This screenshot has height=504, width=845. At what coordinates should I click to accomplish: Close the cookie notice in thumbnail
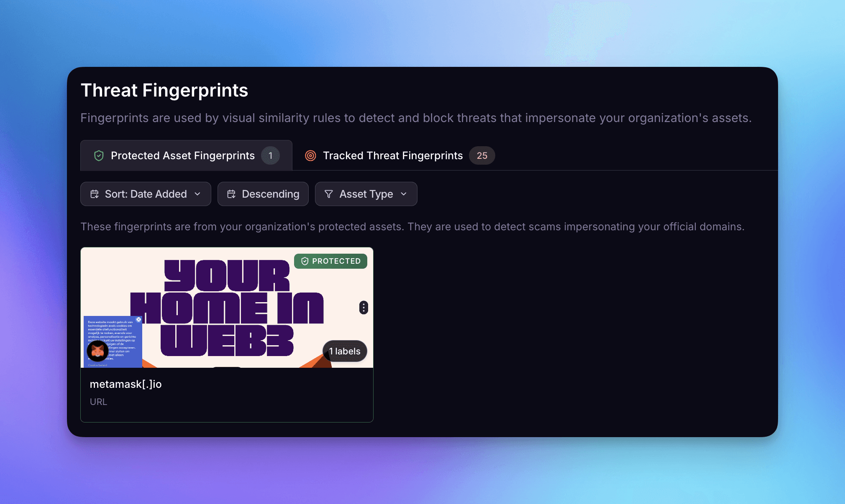pos(138,320)
